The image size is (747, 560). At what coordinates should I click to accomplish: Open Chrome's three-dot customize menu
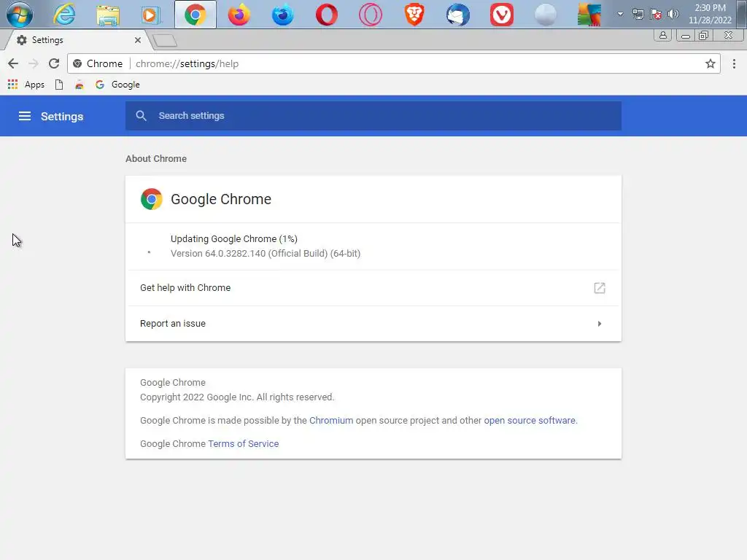coord(734,63)
